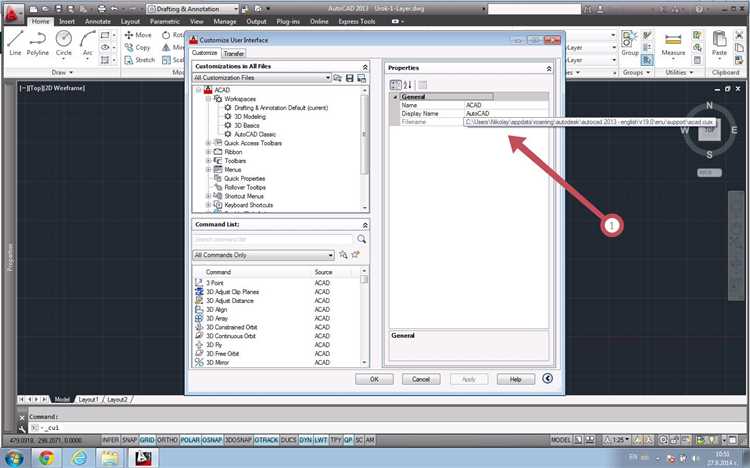This screenshot has width=750, height=468.
Task: Click the alphabetical sort icon in Properties
Action: 408,85
